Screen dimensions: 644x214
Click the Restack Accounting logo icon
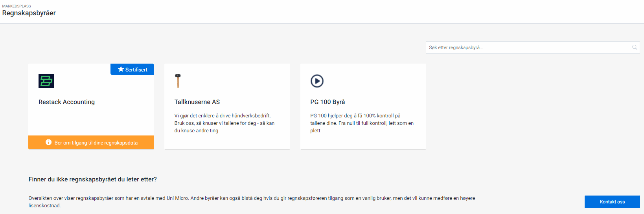[x=46, y=81]
